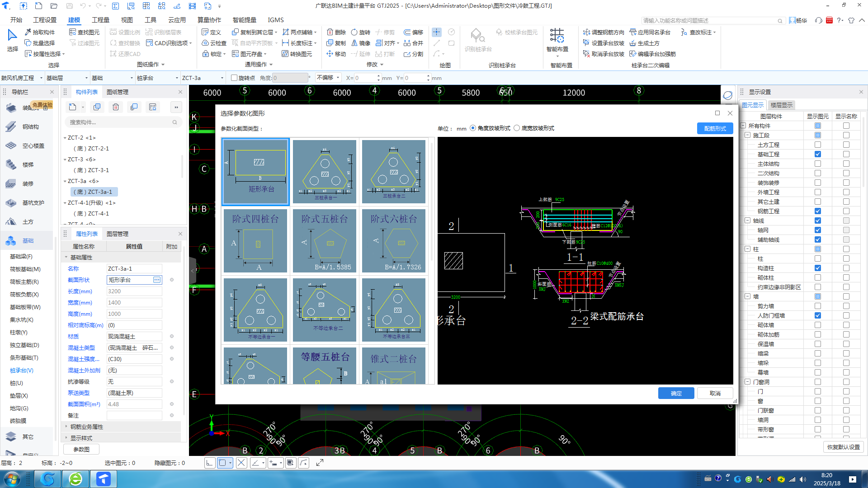Image resolution: width=868 pixels, height=488 pixels.
Task: Select the 阶式四桩台 section thumbnail
Action: tap(255, 241)
